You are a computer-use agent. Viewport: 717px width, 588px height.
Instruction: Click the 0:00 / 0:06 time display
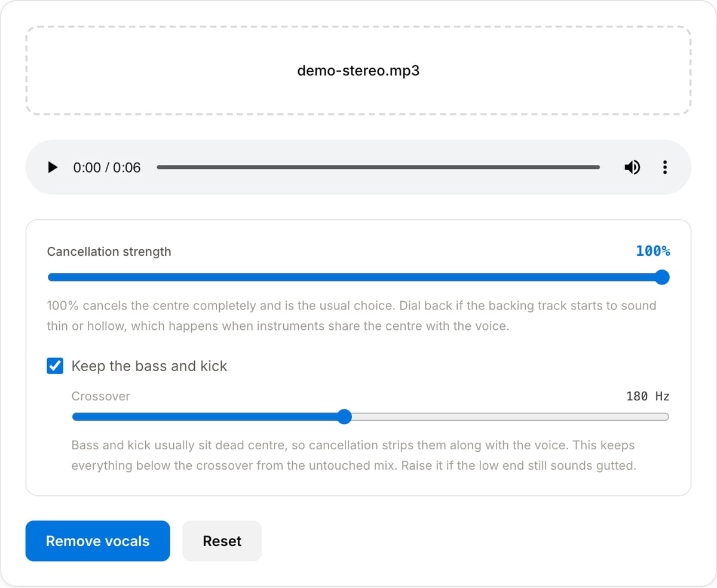click(107, 167)
